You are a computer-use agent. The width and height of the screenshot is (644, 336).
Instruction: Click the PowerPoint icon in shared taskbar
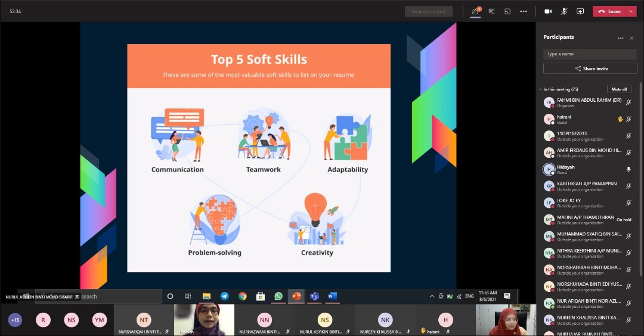coord(296,296)
